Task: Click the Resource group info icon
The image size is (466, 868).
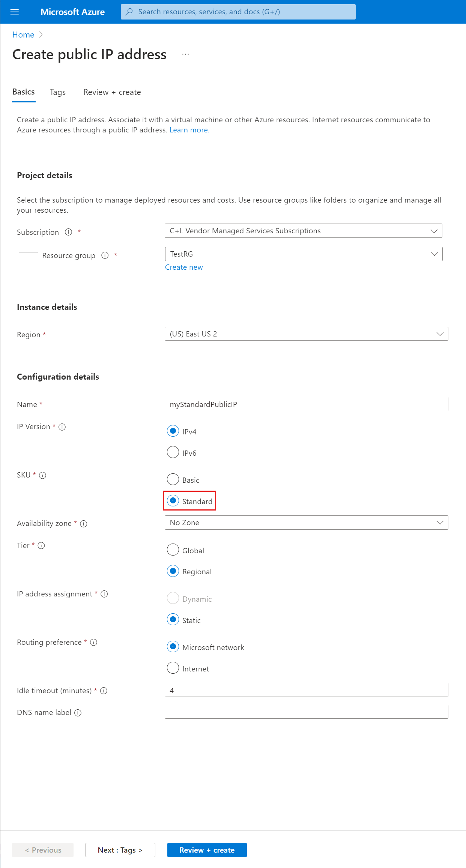Action: point(105,255)
